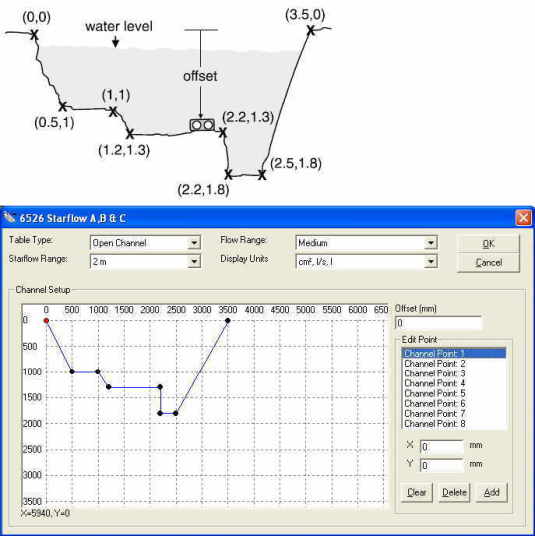This screenshot has height=536, width=535.
Task: Confirm settings with the OK button
Action: tap(488, 244)
